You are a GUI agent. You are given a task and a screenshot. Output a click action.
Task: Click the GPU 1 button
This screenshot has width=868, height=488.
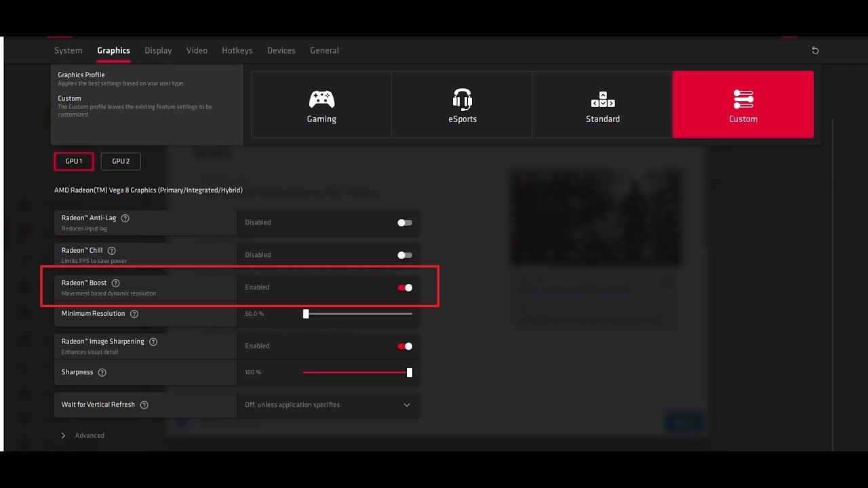click(74, 161)
